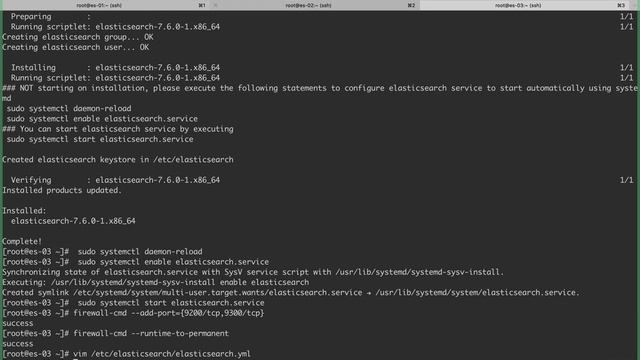Click the prompt line running 'systemctl enable elasticsearch.service'
640x360 pixels.
coord(136,261)
